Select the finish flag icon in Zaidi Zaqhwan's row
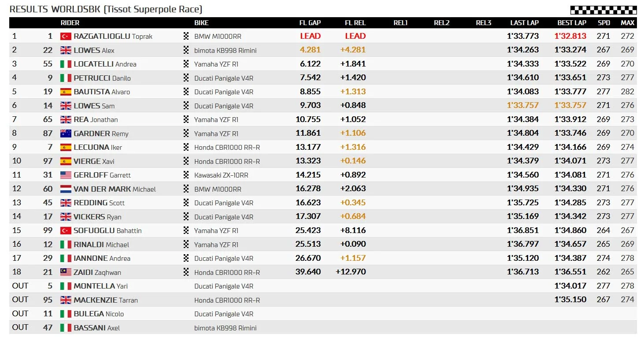The image size is (644, 337). pos(186,272)
